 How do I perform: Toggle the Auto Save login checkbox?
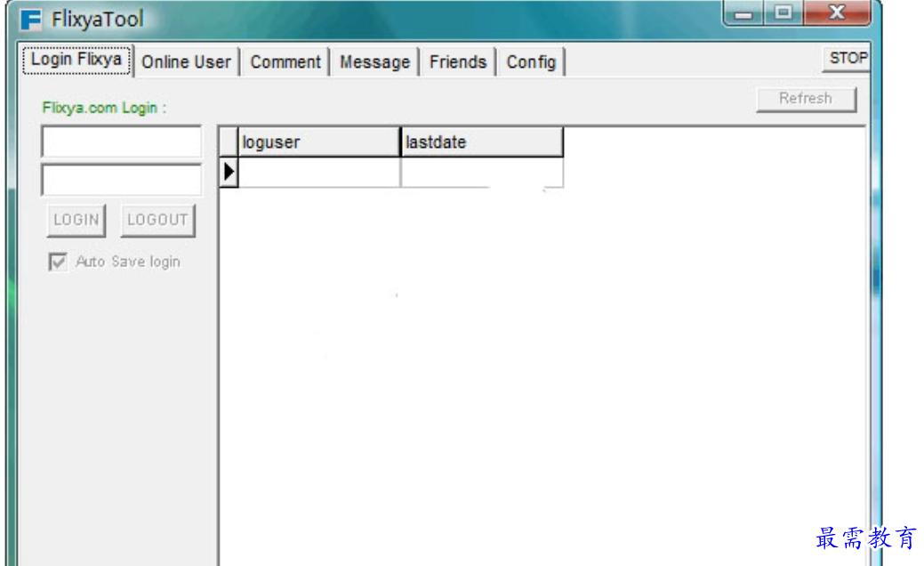pos(58,262)
